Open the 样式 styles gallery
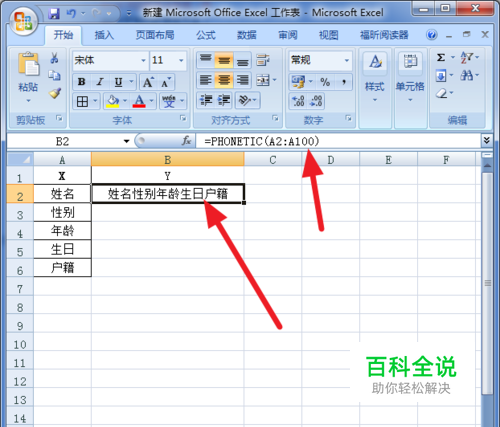 375,77
